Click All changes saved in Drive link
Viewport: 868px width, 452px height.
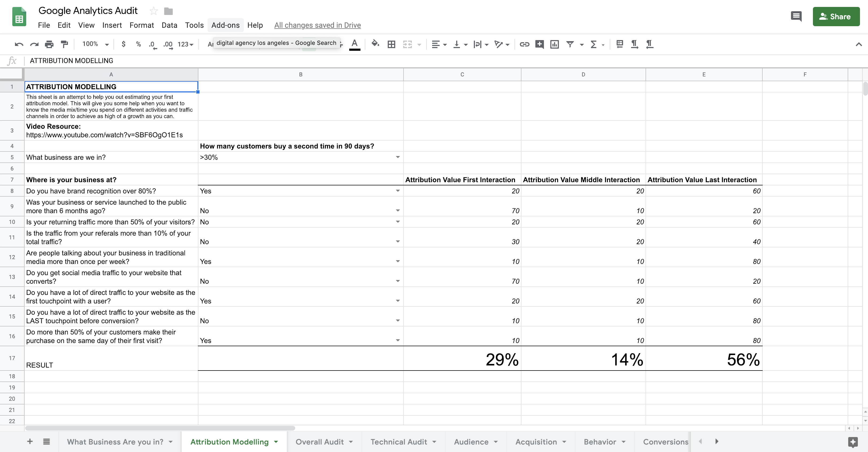click(317, 25)
